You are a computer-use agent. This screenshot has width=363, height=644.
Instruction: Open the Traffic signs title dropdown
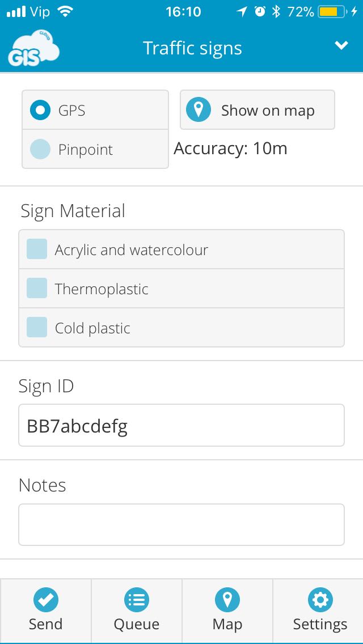tap(192, 48)
